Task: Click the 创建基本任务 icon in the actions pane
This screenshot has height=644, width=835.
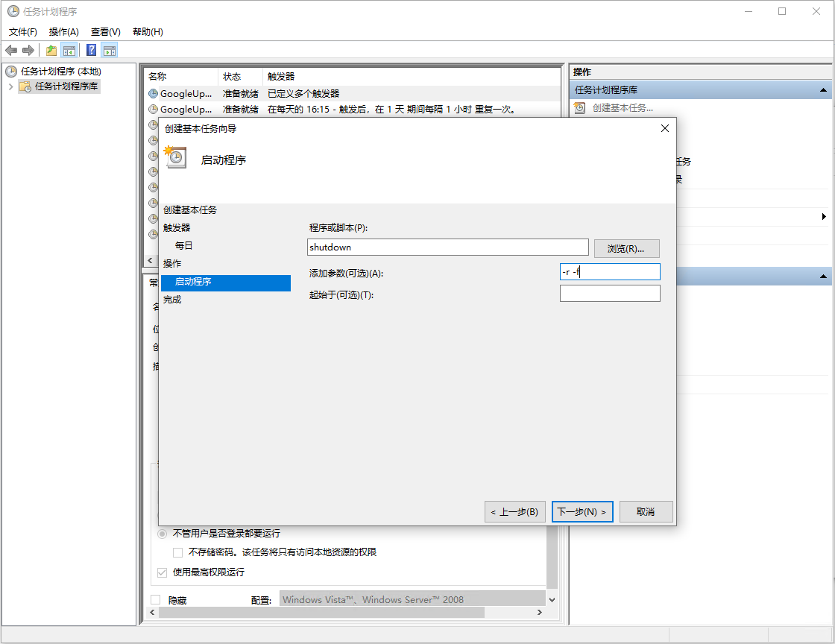Action: click(x=580, y=108)
